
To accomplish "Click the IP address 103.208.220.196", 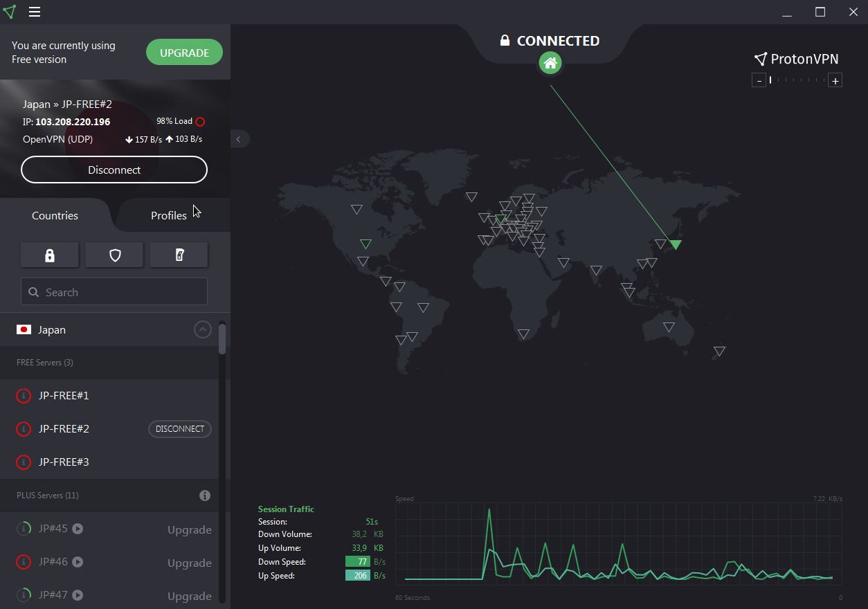I will point(73,122).
